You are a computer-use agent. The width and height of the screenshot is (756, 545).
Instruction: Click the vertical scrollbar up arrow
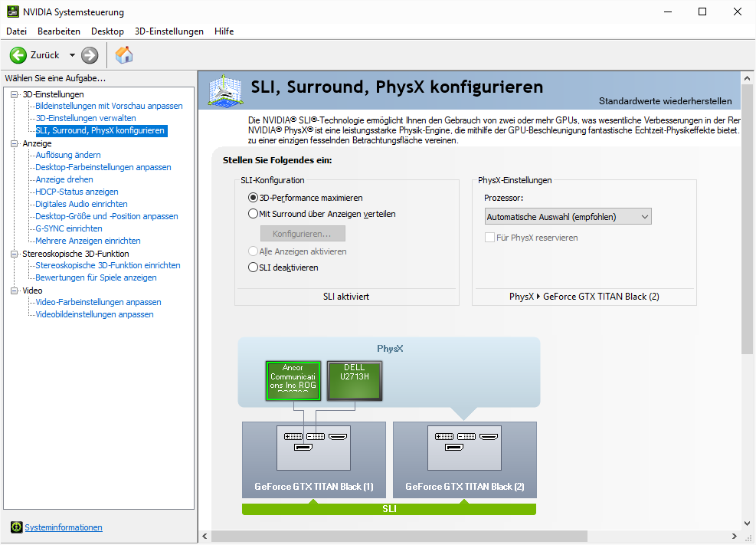coord(747,78)
